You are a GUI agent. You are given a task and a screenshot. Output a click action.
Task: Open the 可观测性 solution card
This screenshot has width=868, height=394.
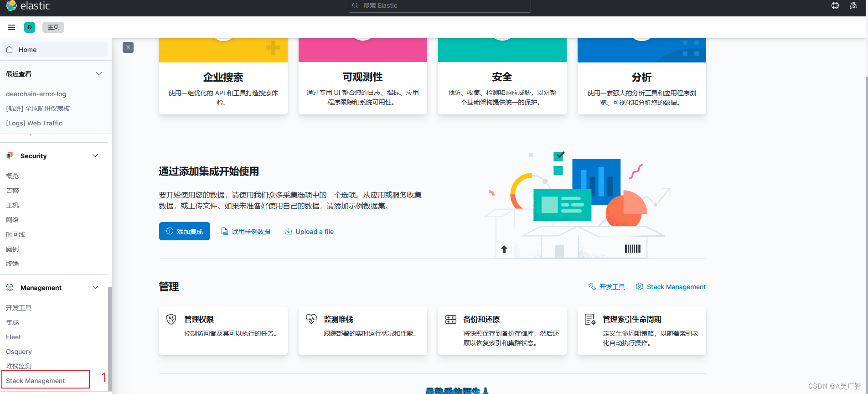[363, 77]
